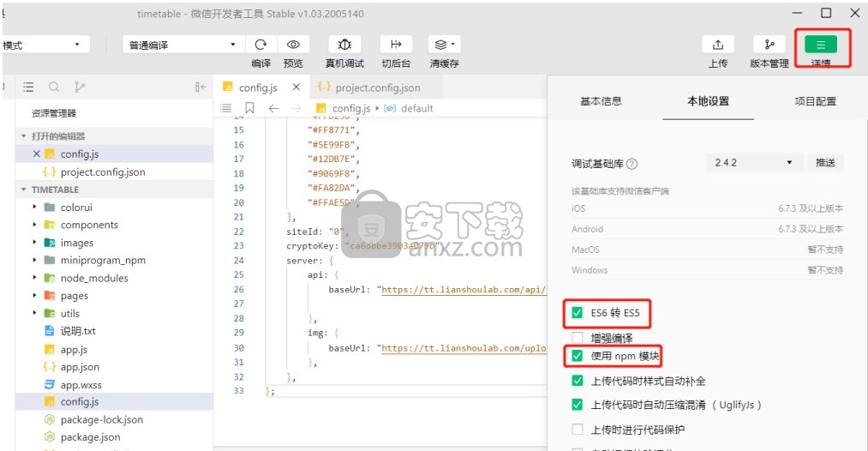
Task: Select config.js in the TIMETABLE tree
Action: [80, 401]
